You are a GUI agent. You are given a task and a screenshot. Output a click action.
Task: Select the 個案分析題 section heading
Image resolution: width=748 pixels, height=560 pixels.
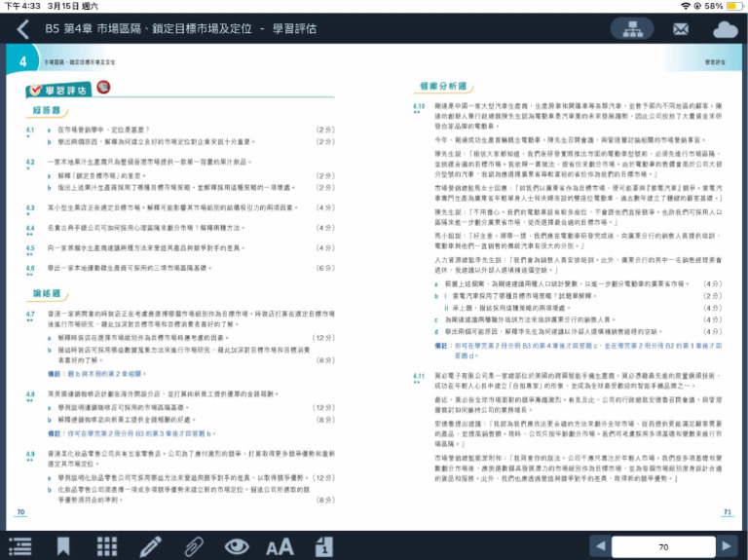pos(443,86)
